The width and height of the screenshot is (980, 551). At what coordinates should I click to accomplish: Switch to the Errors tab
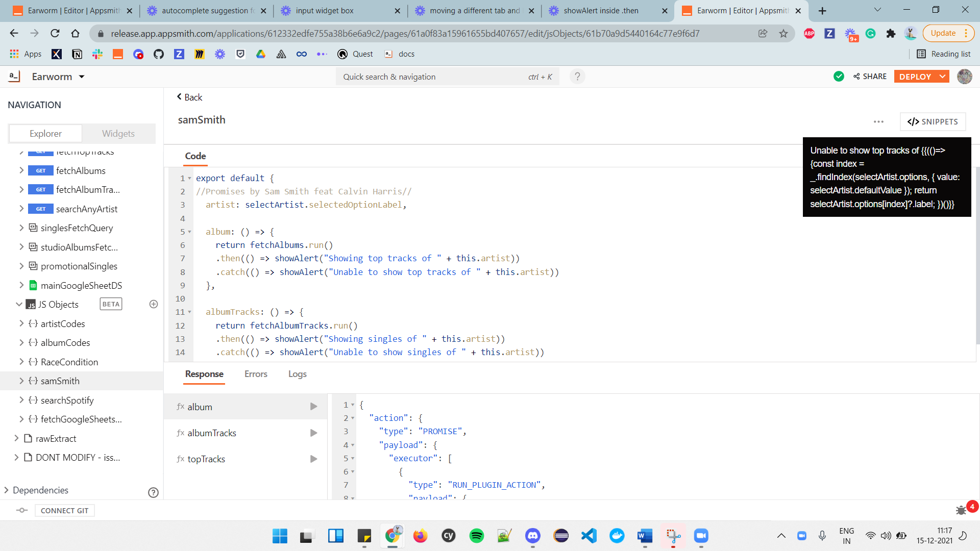pos(256,374)
